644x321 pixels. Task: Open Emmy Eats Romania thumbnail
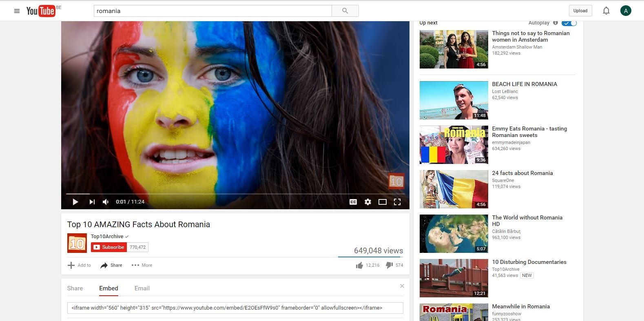point(454,145)
